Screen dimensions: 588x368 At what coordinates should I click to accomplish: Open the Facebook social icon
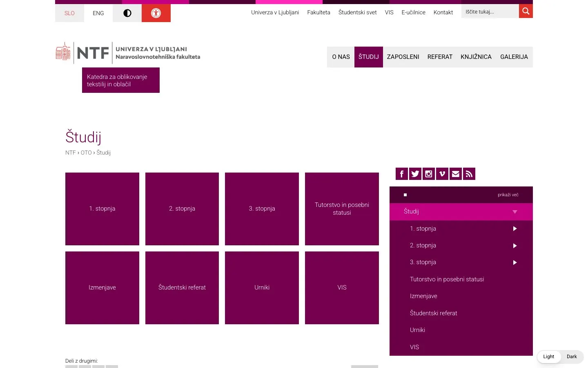tap(402, 174)
